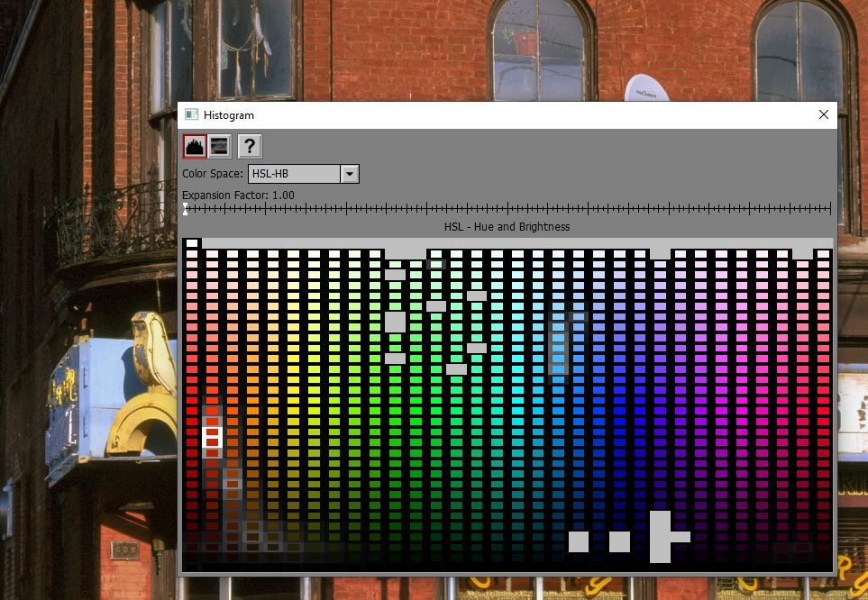Select the histogram graph view icon
Screen dimensions: 868x600
(x=194, y=146)
